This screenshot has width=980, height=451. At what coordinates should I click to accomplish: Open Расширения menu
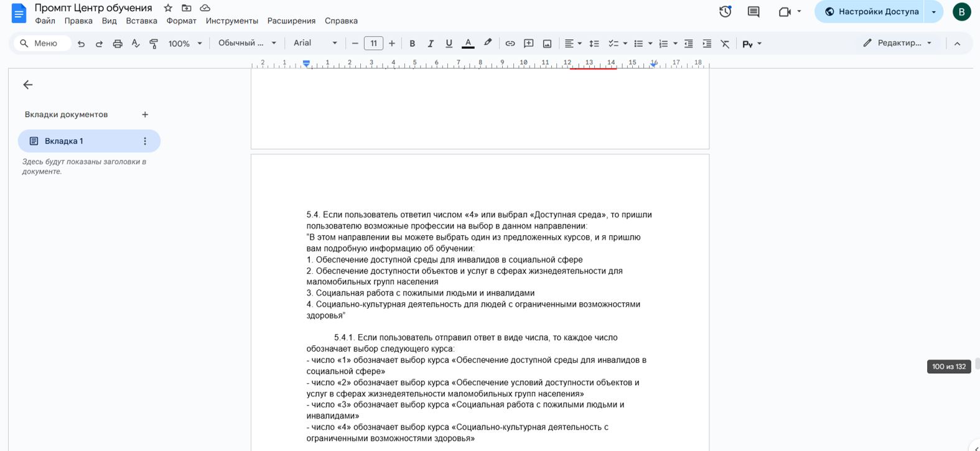pos(291,21)
